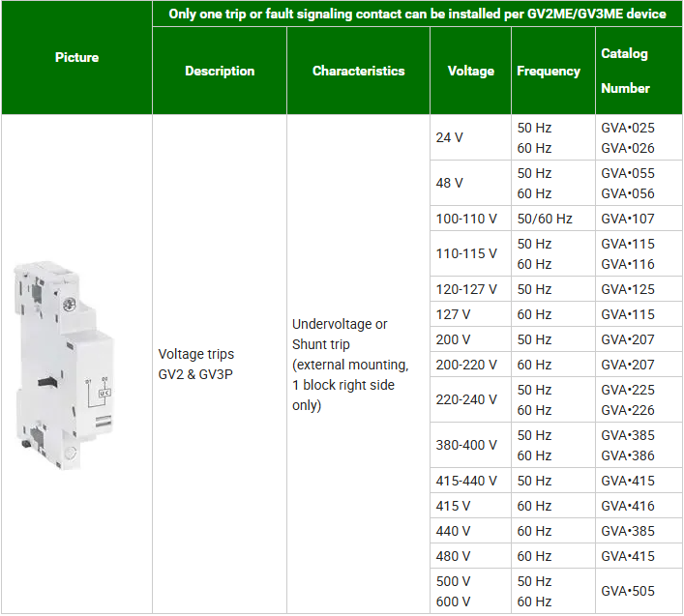This screenshot has width=684, height=616.
Task: Click the 50/60 Hz frequency cell
Action: (545, 219)
